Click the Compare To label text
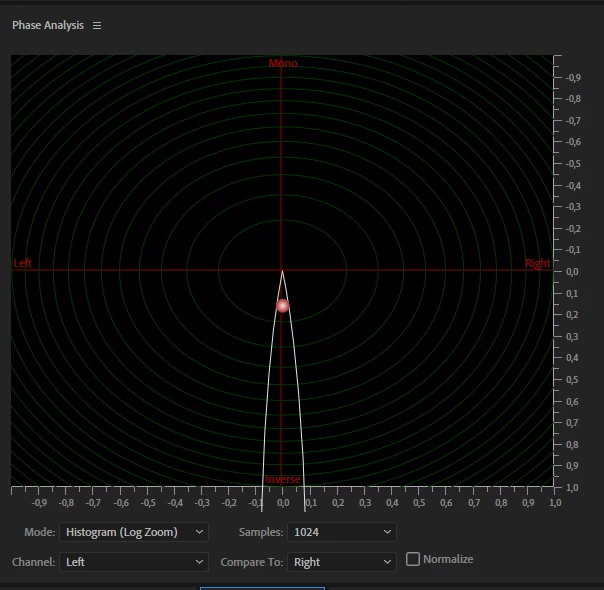This screenshot has width=604, height=590. [x=252, y=562]
